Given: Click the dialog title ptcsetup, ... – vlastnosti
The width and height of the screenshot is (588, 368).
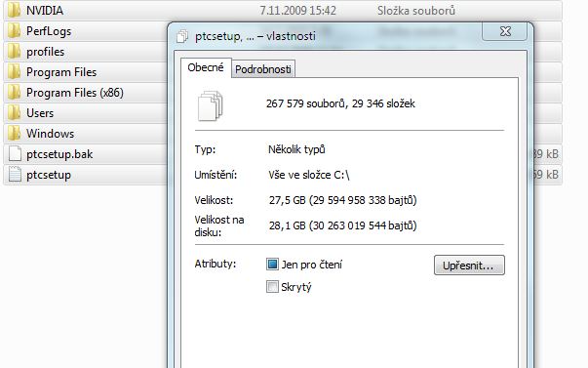Looking at the screenshot, I should tap(255, 36).
